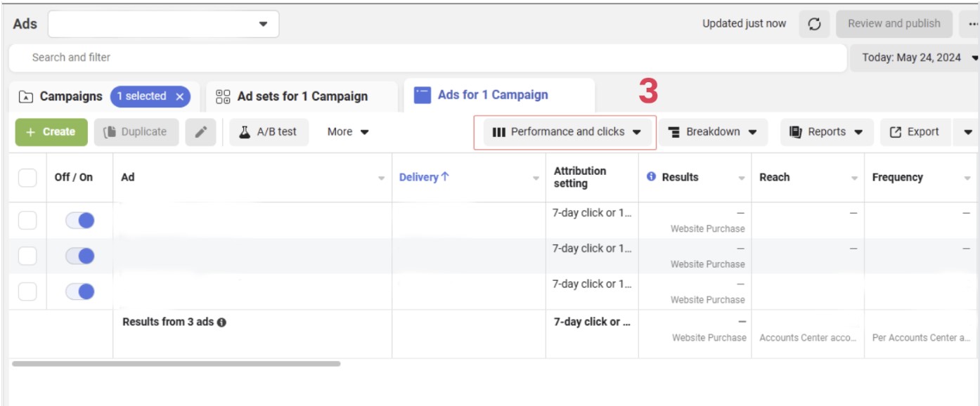Expand the More dropdown
The height and width of the screenshot is (406, 980).
(x=346, y=131)
